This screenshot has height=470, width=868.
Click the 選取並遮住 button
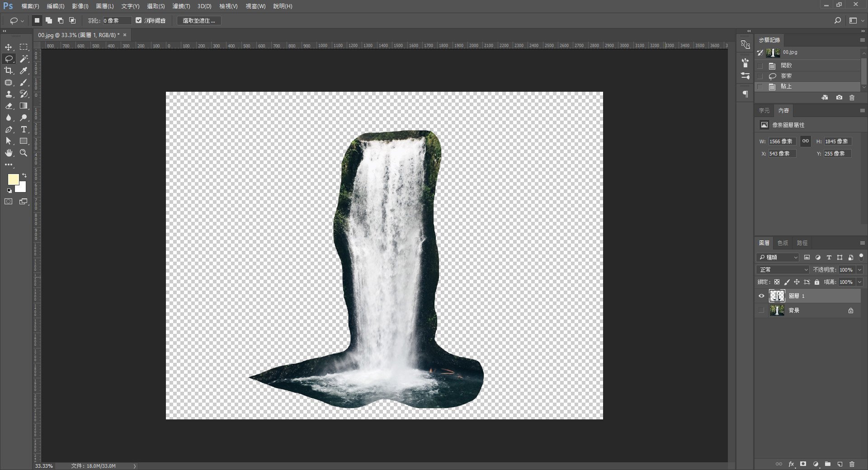tap(199, 20)
